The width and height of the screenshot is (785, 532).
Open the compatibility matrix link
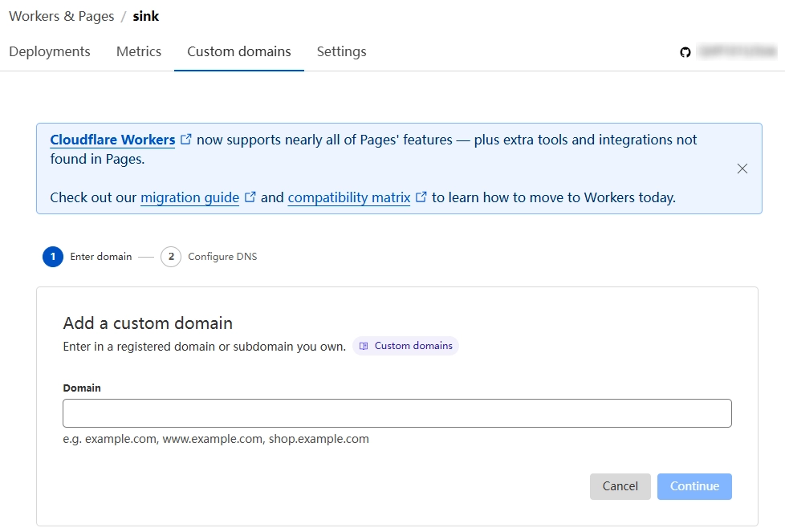pos(349,197)
